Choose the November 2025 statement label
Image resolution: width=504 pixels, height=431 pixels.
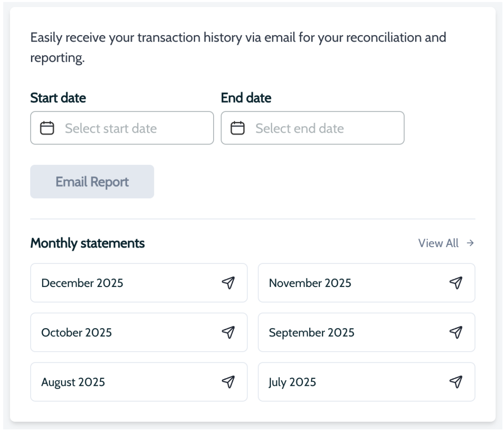310,283
